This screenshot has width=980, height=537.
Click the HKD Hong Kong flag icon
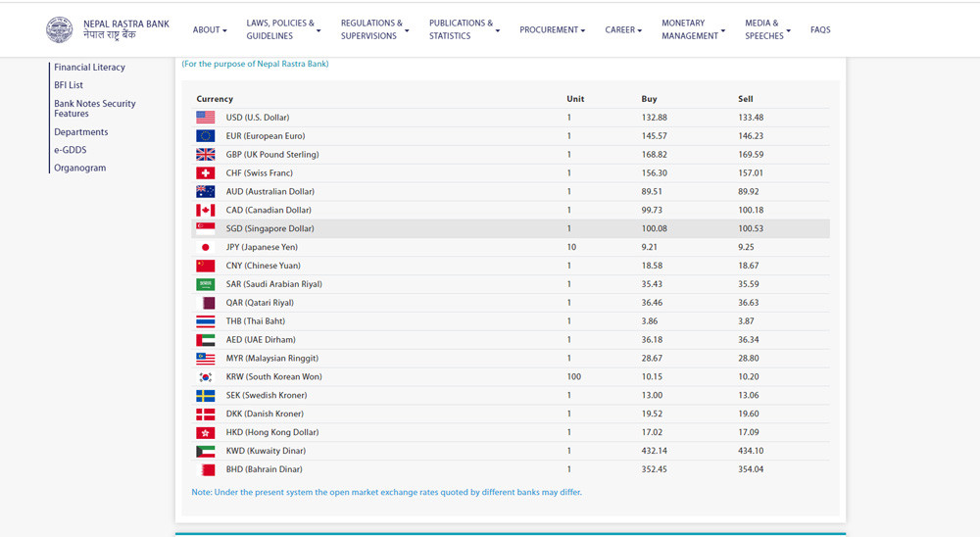click(x=205, y=432)
